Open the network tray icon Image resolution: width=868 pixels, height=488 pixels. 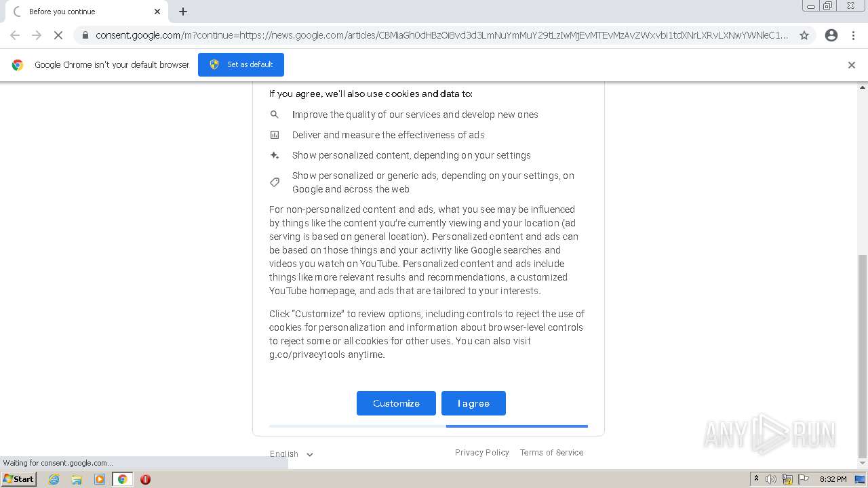[x=787, y=479]
